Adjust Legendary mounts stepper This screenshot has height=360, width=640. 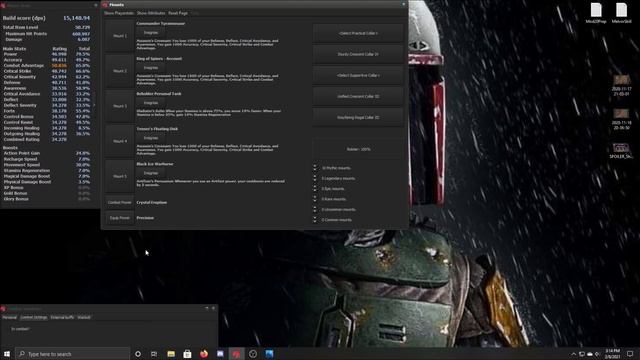click(315, 178)
